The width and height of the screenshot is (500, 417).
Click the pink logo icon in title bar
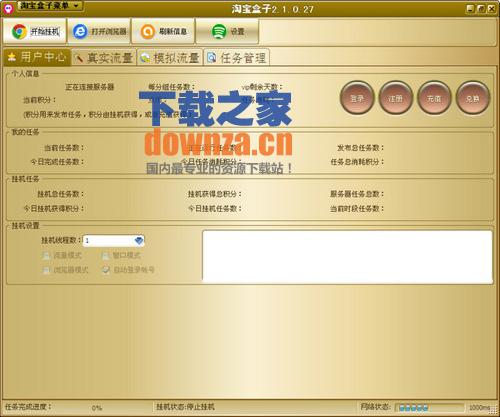click(x=8, y=8)
